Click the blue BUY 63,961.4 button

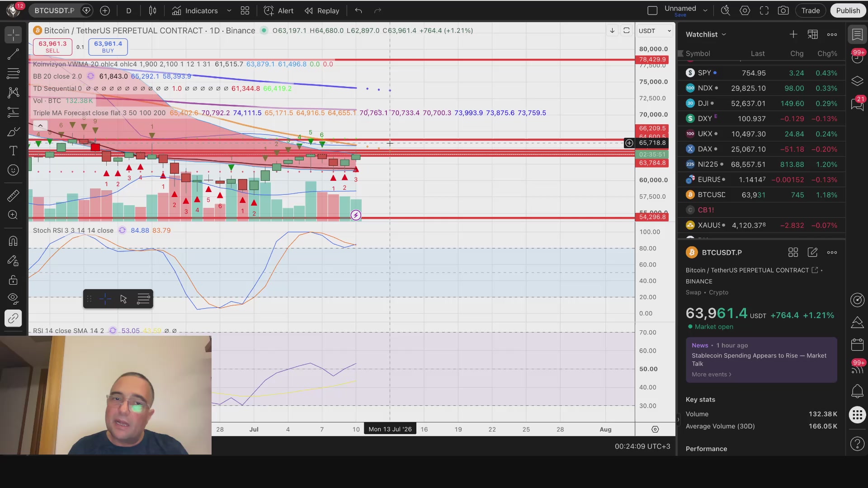108,47
